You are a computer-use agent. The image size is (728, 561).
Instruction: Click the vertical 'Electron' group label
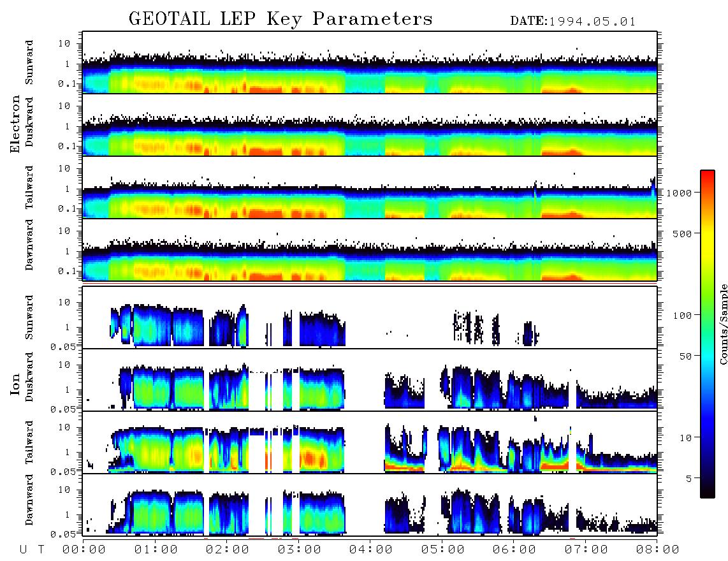15,124
